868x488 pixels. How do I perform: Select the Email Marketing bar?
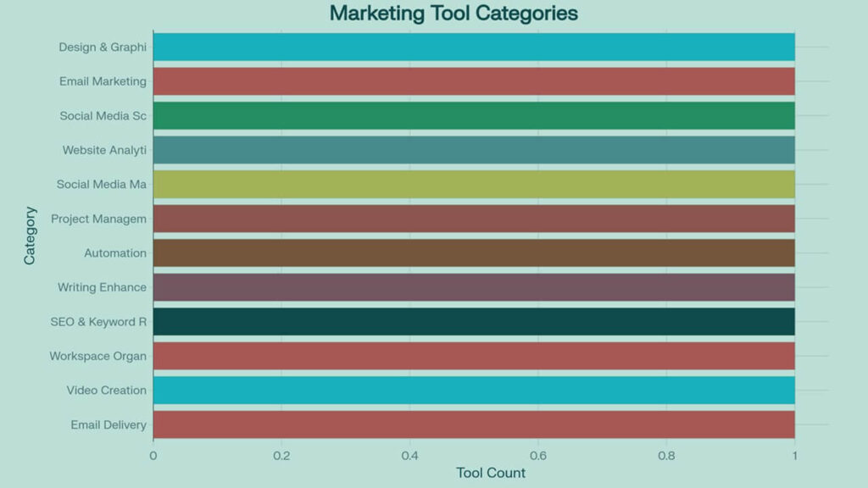[x=474, y=81]
